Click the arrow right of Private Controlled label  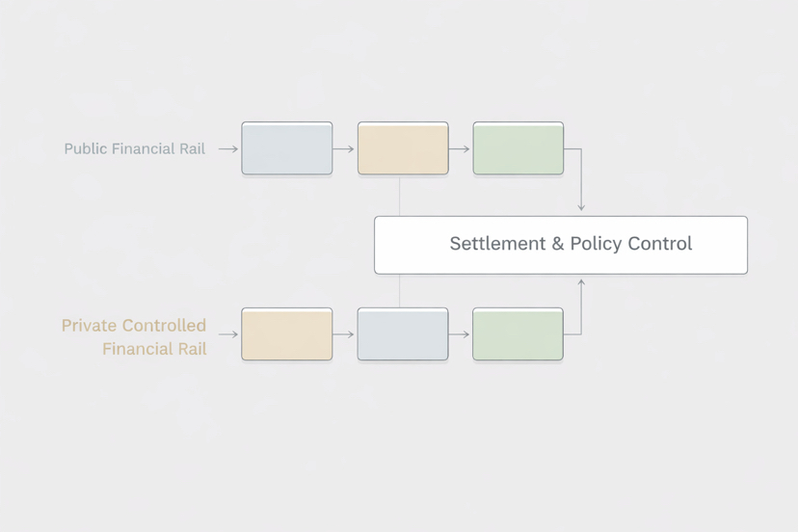click(227, 334)
